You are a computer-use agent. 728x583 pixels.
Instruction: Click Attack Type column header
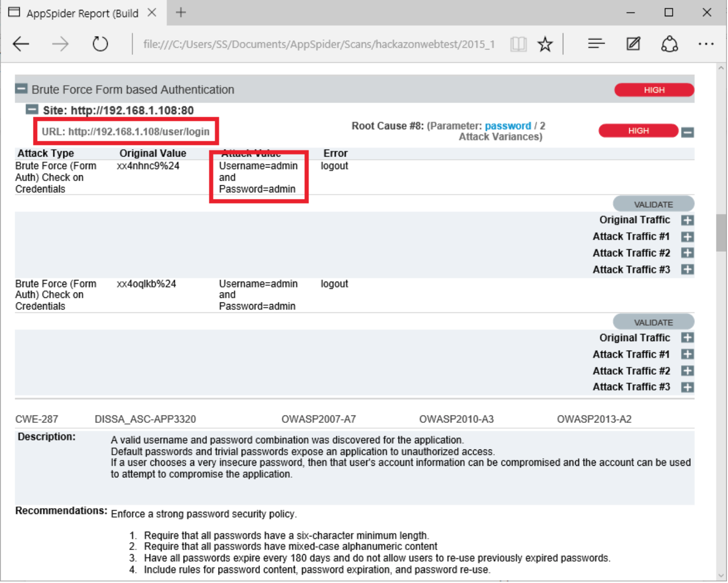[45, 153]
